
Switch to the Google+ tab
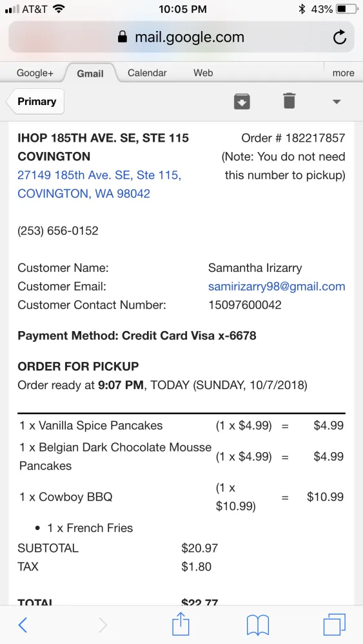coord(35,73)
